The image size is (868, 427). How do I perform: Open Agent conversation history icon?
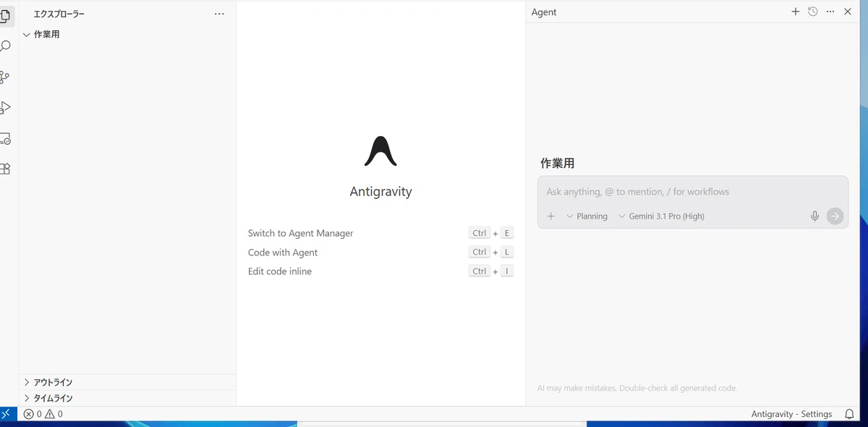click(x=812, y=12)
